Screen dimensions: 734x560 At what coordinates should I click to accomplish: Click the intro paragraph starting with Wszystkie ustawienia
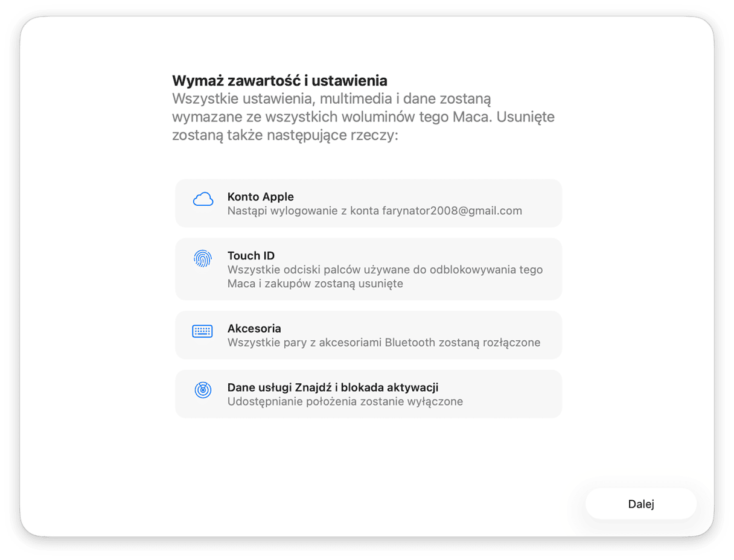pyautogui.click(x=363, y=117)
